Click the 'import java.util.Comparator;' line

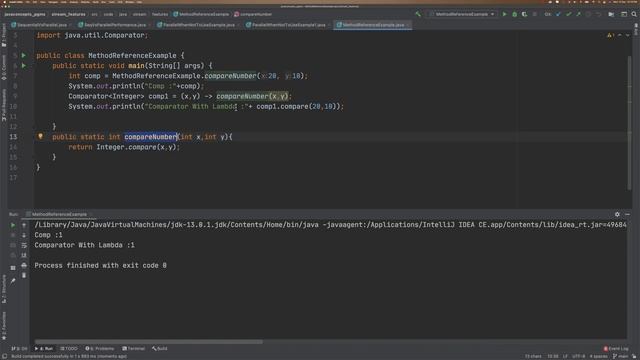(x=92, y=35)
